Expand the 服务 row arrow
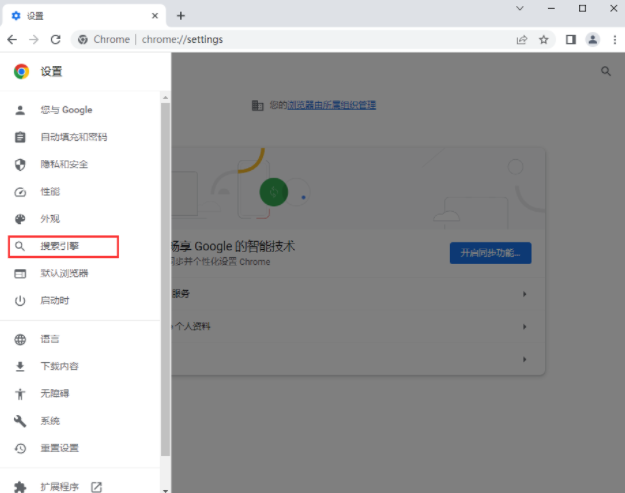Viewport: 625px width, 493px height. 525,294
